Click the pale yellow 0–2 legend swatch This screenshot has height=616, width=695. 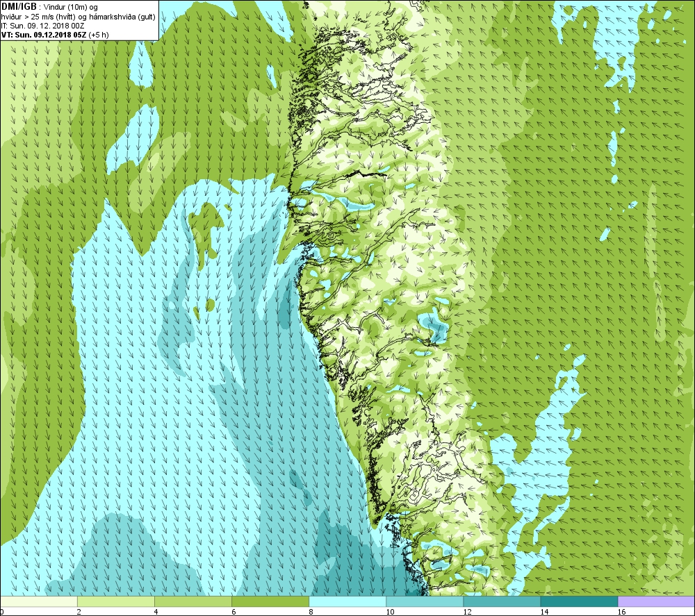click(x=39, y=601)
